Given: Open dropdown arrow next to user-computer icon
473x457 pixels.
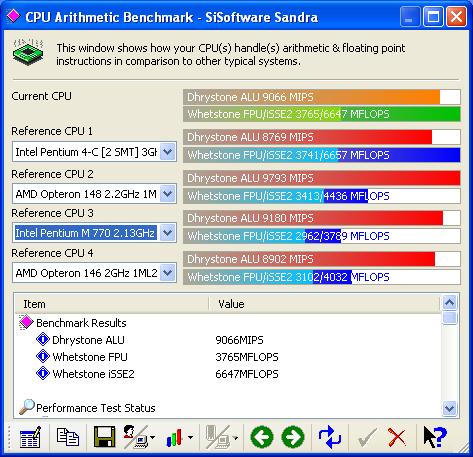Looking at the screenshot, I should click(152, 437).
